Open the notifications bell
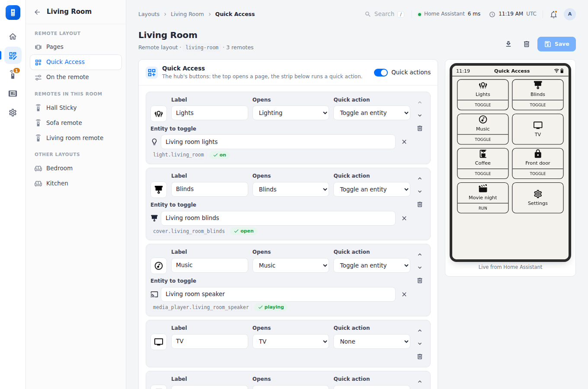588x389 pixels. 553,14
